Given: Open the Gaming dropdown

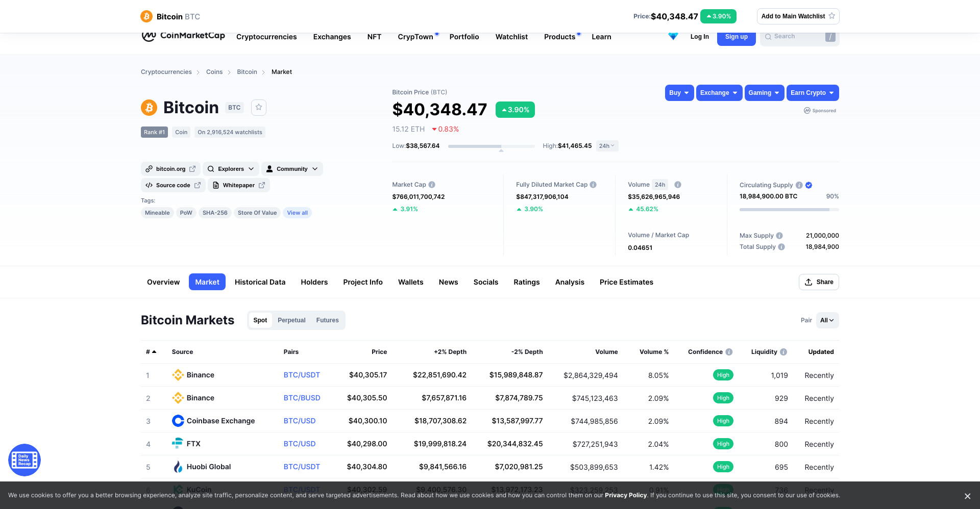Looking at the screenshot, I should pyautogui.click(x=764, y=93).
